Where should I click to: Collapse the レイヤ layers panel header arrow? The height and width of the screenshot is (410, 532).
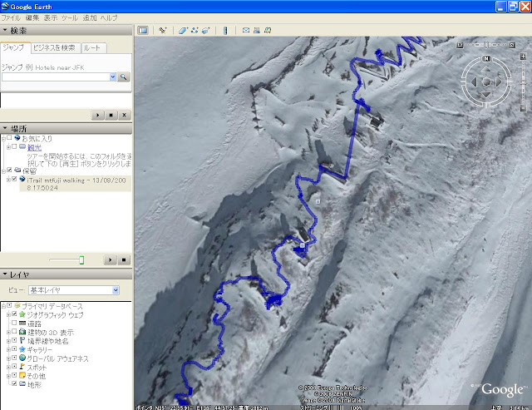click(5, 274)
